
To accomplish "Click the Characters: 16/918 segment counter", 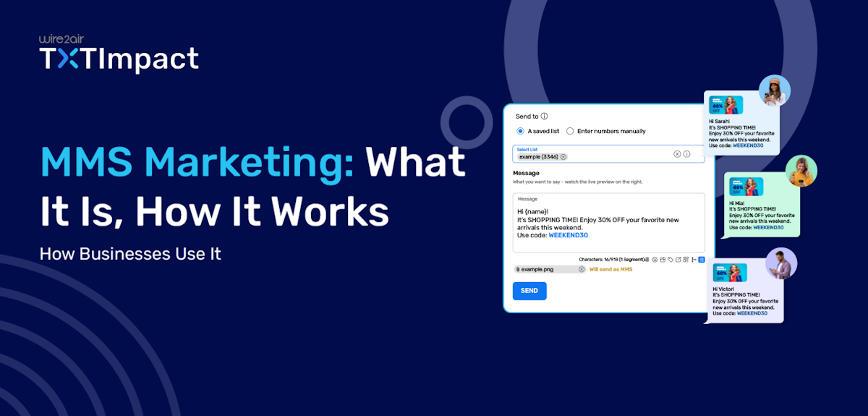I will click(x=614, y=259).
